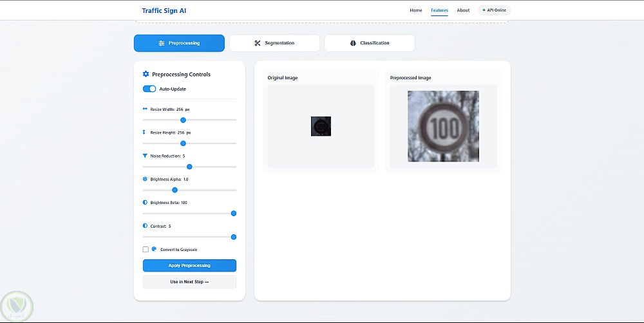Click the Apply Preprocessing button
Screen dimensions: 644x323
coord(189,266)
